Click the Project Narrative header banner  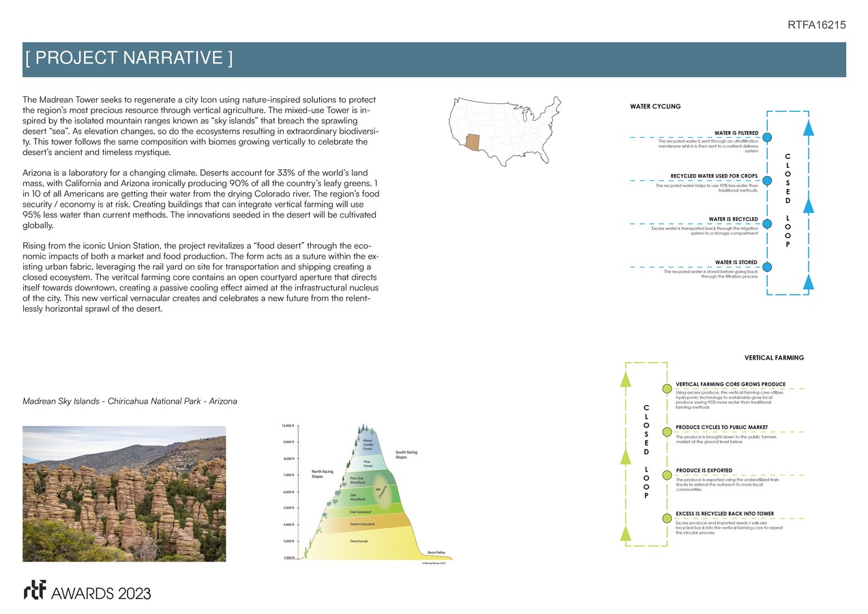tap(434, 59)
